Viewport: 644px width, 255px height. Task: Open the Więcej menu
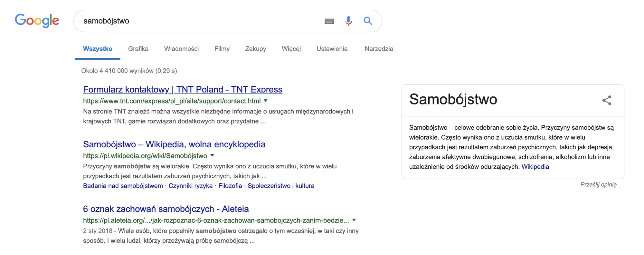click(x=291, y=49)
